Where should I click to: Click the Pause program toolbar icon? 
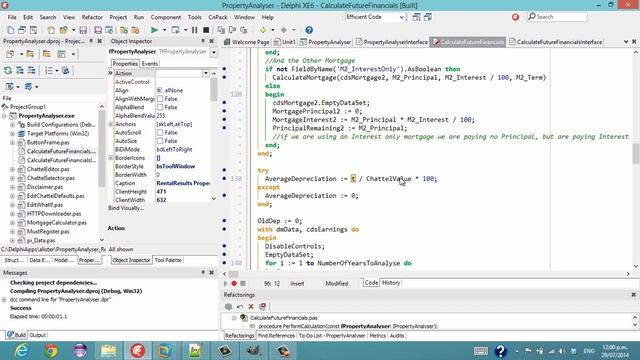[x=195, y=30]
